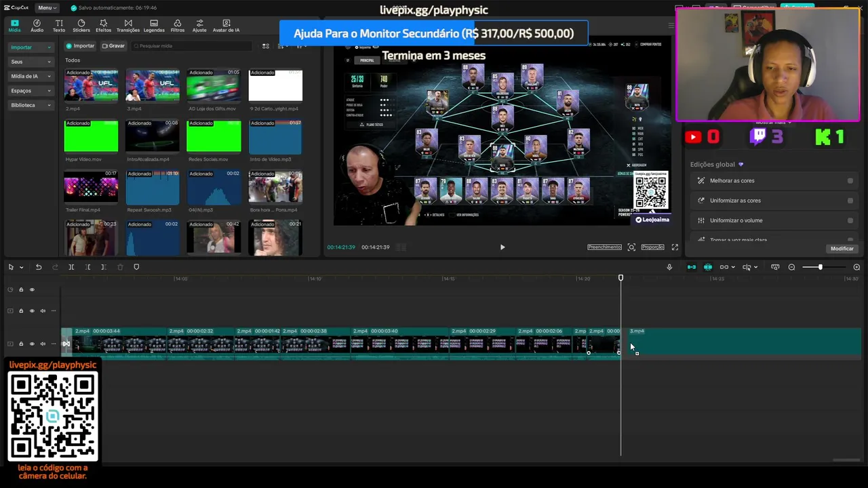The width and height of the screenshot is (868, 488).
Task: Switch media grid view layout icon
Action: click(x=266, y=46)
